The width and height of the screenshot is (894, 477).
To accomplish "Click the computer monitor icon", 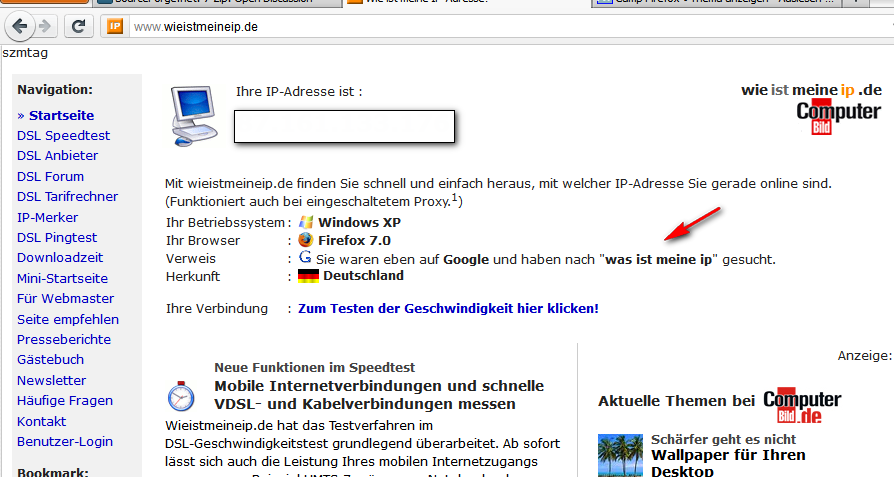I will (x=195, y=116).
